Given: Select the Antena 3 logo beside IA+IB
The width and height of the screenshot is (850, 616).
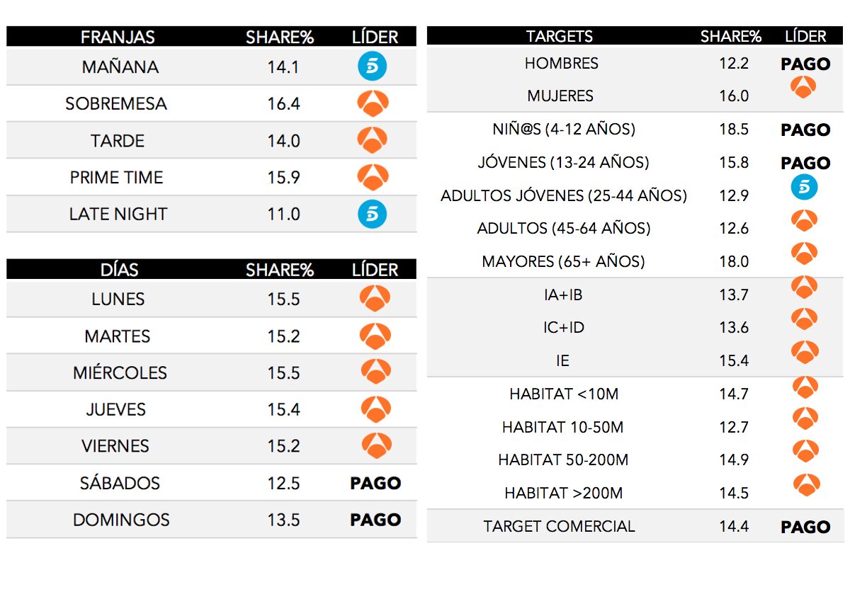Looking at the screenshot, I should [804, 287].
